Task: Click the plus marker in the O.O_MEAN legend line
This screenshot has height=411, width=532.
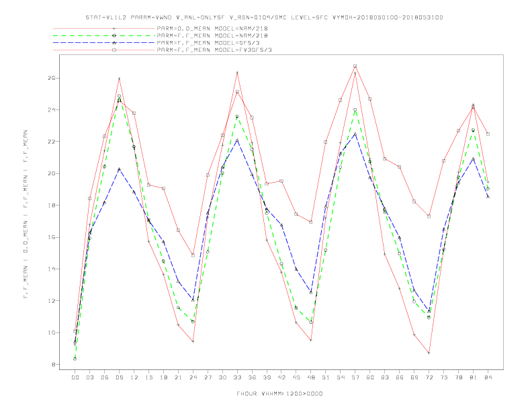Action: click(x=114, y=28)
